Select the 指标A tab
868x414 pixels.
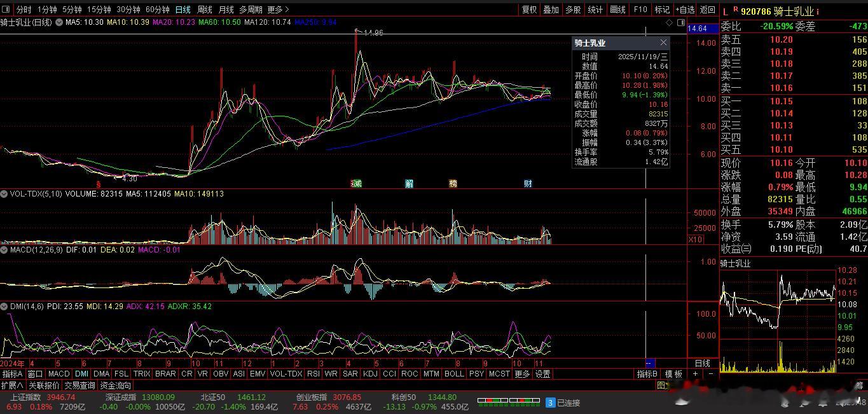(x=13, y=374)
